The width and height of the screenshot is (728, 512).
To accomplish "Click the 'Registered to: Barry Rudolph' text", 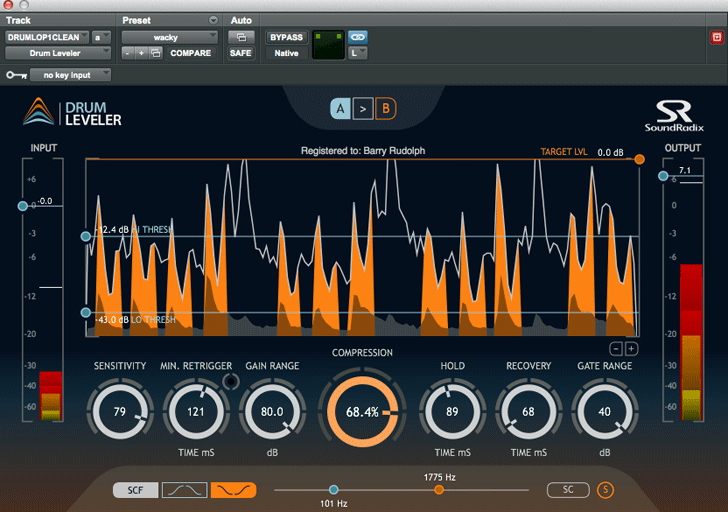I will point(363,151).
